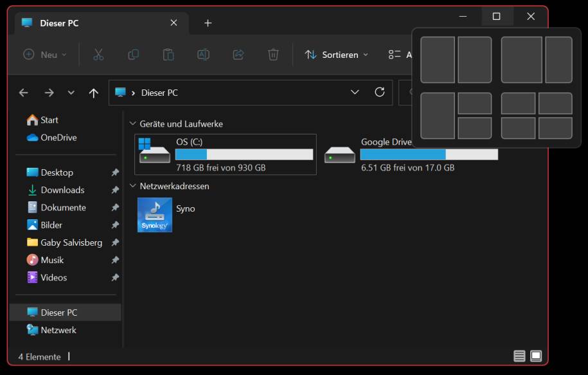The width and height of the screenshot is (588, 375).
Task: Open recent locations dropdown arrow
Action: click(71, 93)
